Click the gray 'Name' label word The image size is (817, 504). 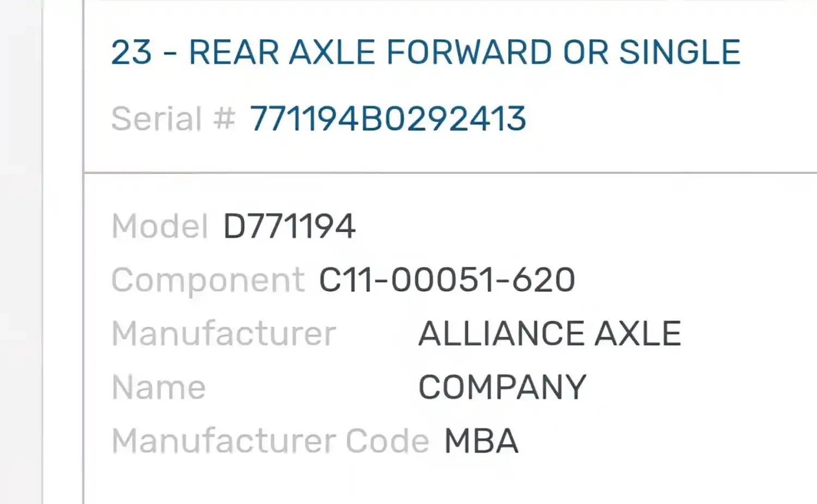coord(158,387)
